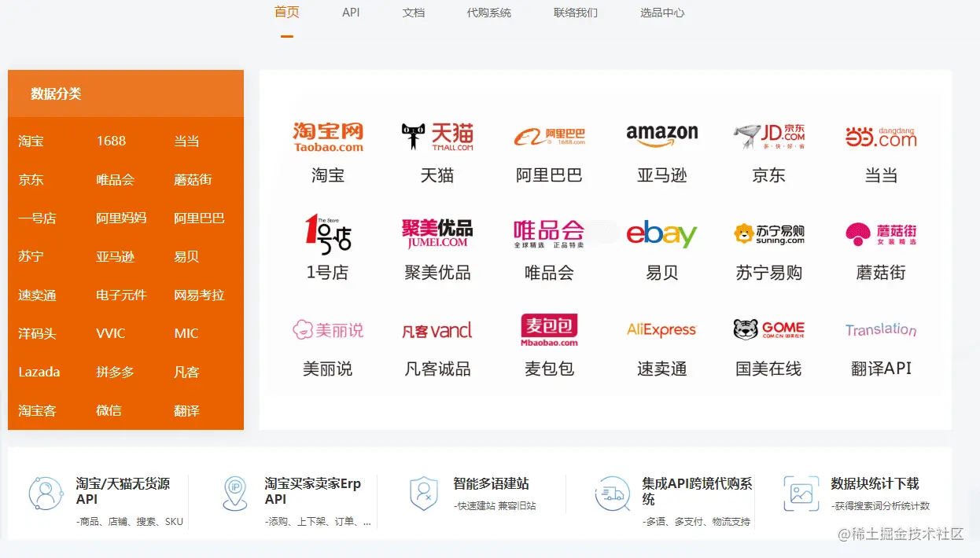
Task: Click the 智能多语建站 heading
Action: click(x=491, y=483)
